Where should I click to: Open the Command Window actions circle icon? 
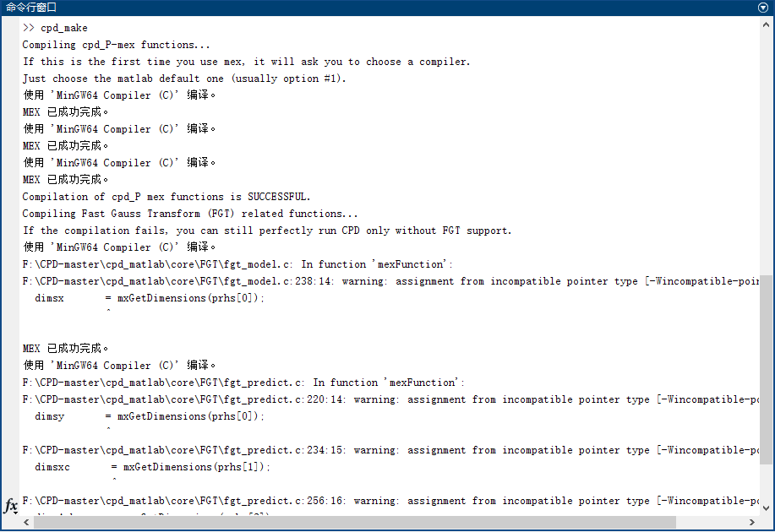[x=762, y=8]
